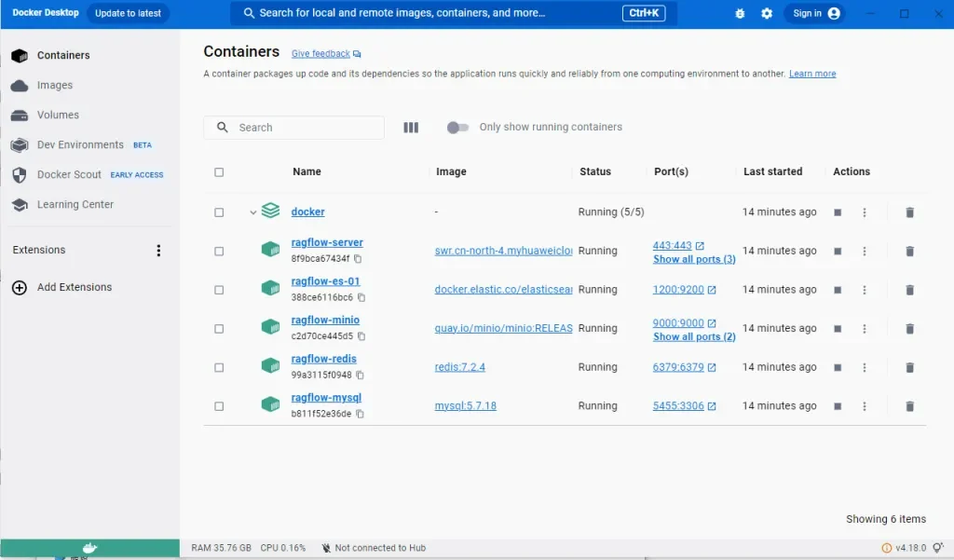Open the redis:7.2.4 image link

(x=459, y=367)
